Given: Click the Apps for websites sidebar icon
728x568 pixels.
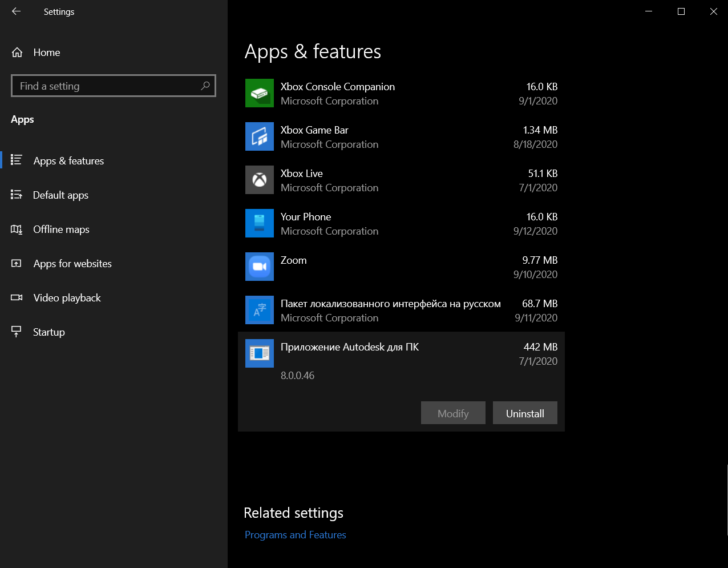Looking at the screenshot, I should pos(17,263).
